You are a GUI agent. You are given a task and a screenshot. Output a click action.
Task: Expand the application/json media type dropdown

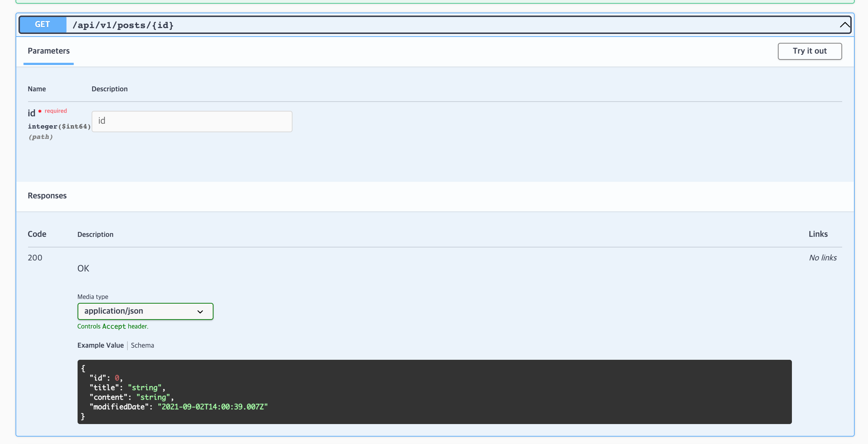pos(145,311)
